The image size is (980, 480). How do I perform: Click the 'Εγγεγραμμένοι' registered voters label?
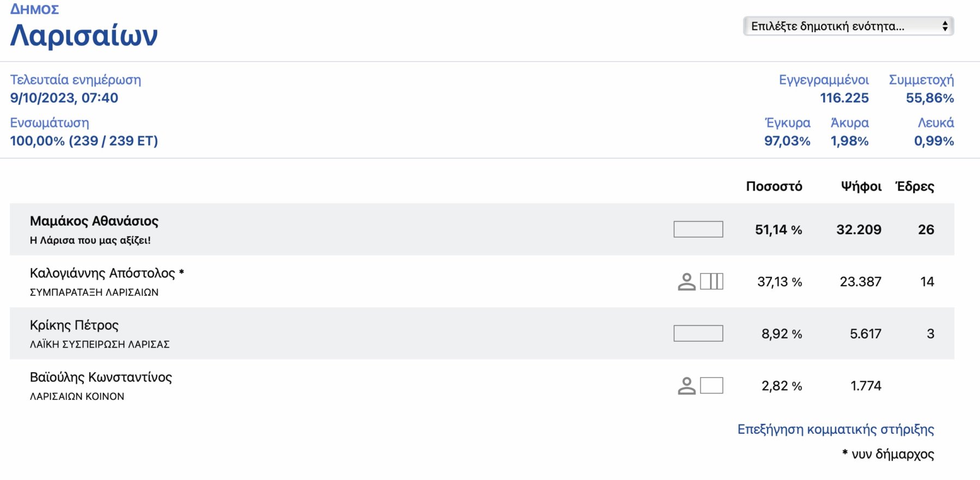[824, 80]
